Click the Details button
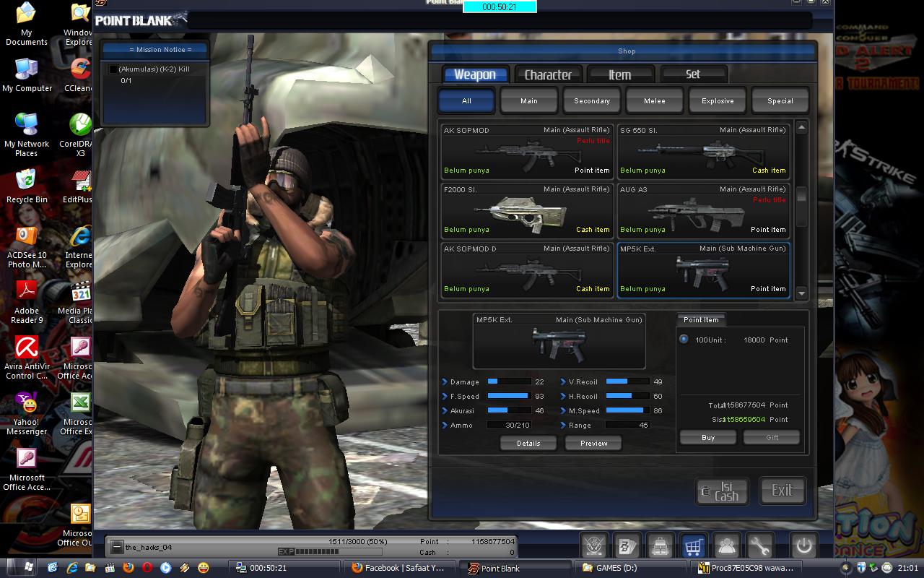Viewport: 924px width, 578px height. 528,444
